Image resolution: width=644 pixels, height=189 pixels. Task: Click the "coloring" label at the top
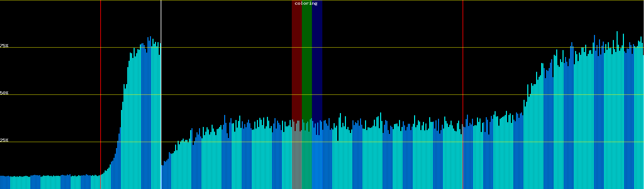tap(306, 3)
